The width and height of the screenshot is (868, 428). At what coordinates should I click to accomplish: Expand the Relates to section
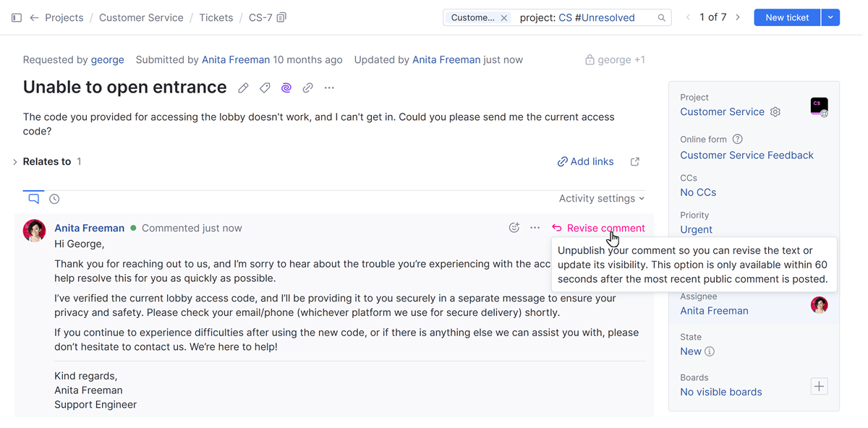pos(15,162)
